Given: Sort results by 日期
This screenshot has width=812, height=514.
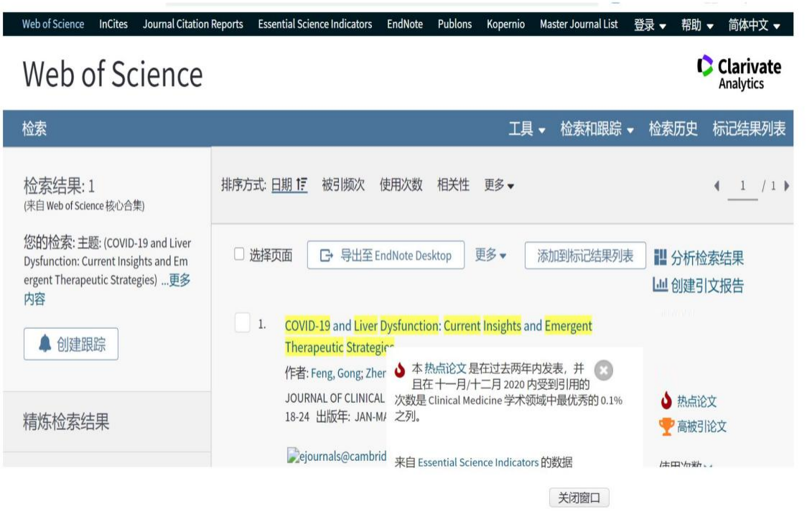Looking at the screenshot, I should click(282, 184).
